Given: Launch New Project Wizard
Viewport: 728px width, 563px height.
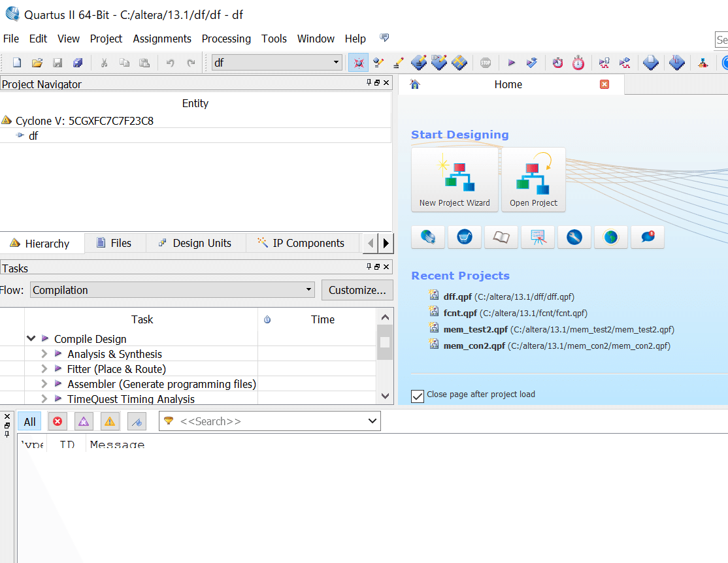Looking at the screenshot, I should coord(455,180).
